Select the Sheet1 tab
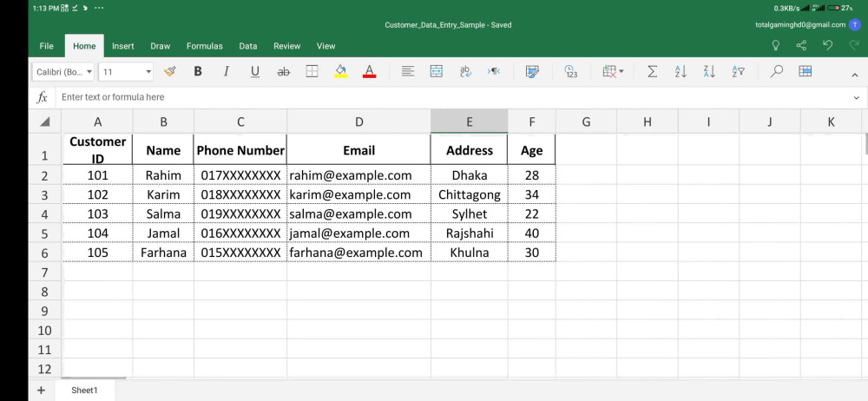The image size is (868, 401). [x=84, y=391]
